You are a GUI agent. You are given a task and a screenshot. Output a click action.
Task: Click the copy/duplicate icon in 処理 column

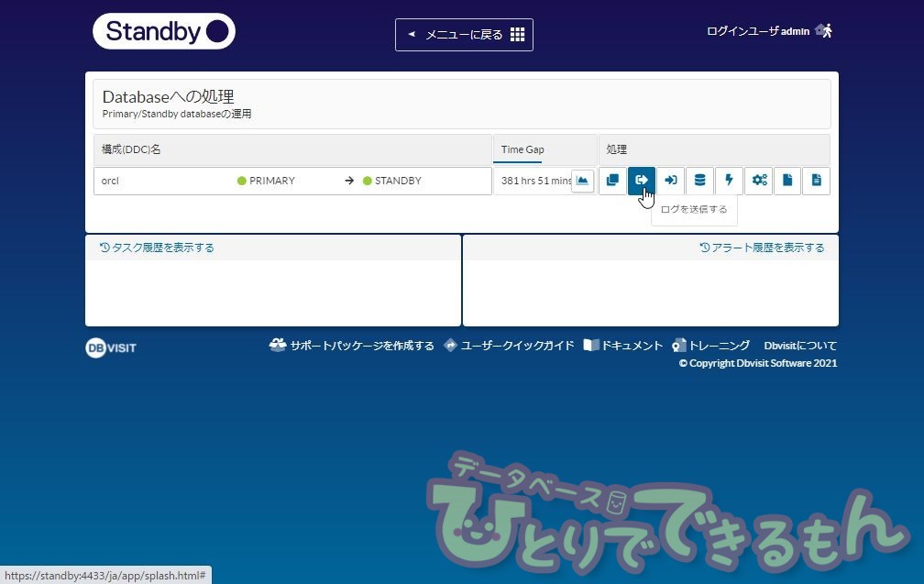pyautogui.click(x=612, y=181)
